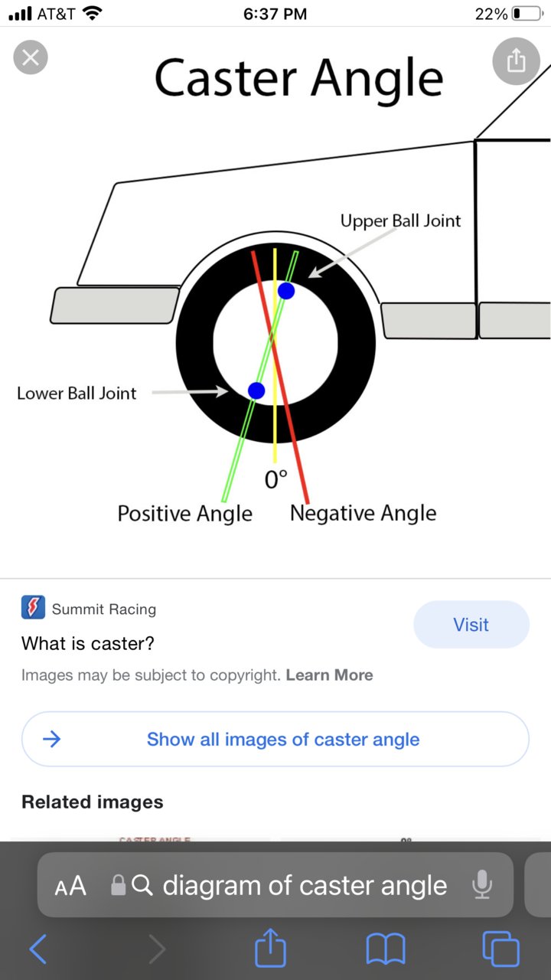Tap the What is caster? title
The image size is (551, 980).
pos(88,643)
